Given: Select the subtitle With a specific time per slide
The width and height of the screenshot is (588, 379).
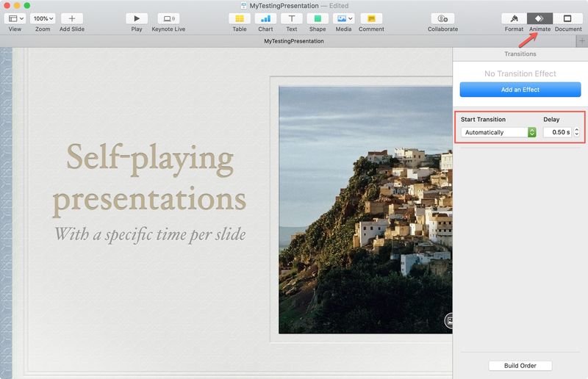Looking at the screenshot, I should [x=150, y=234].
